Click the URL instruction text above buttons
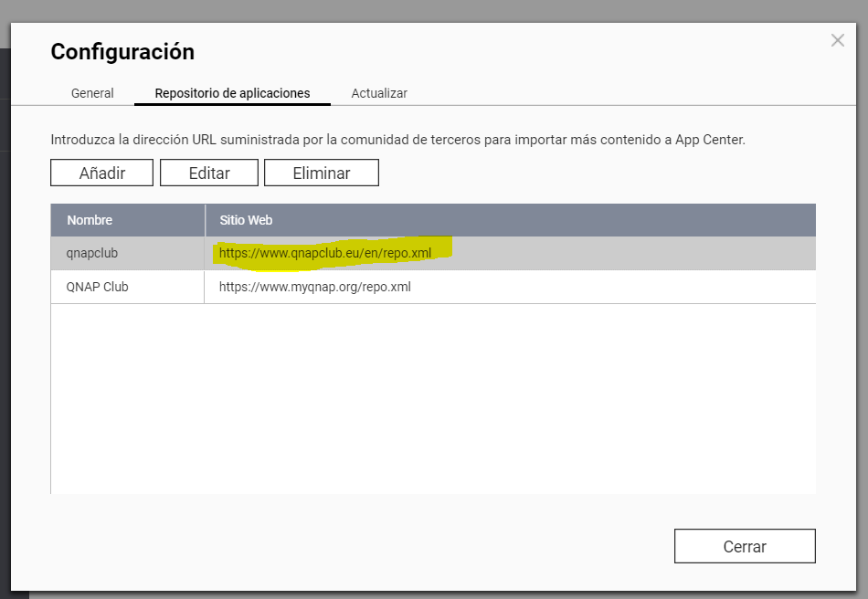The image size is (868, 599). (397, 141)
